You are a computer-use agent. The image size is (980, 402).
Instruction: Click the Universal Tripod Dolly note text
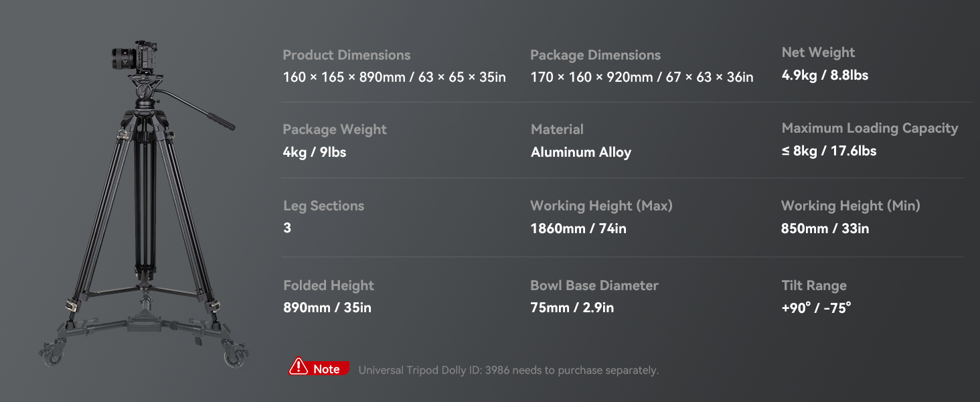pos(508,370)
